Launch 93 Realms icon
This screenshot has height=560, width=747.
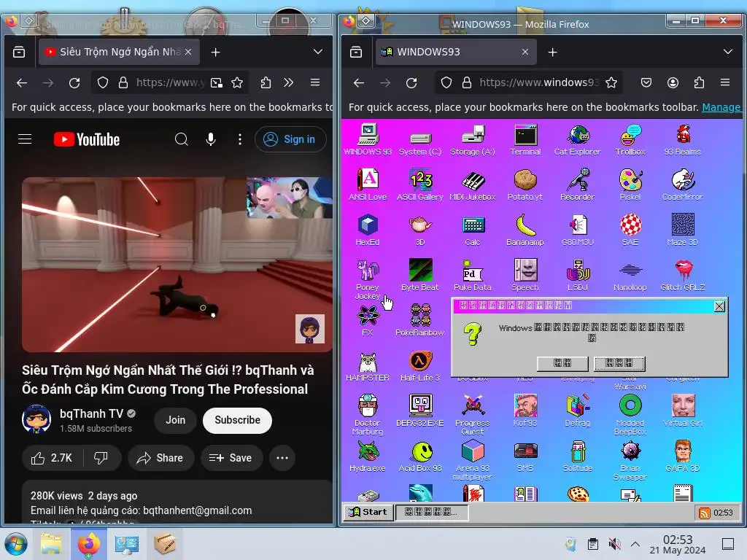[682, 141]
